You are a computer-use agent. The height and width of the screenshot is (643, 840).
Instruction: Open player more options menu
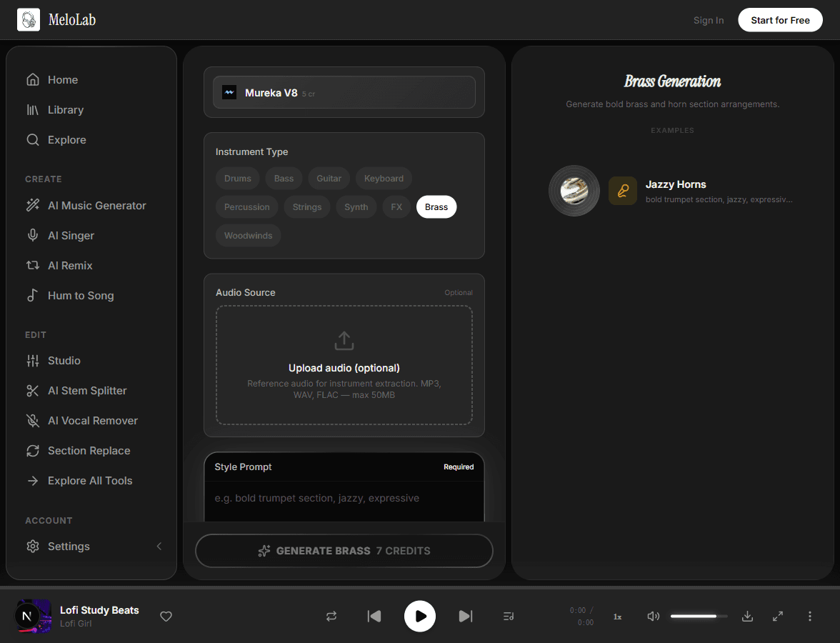tap(809, 616)
